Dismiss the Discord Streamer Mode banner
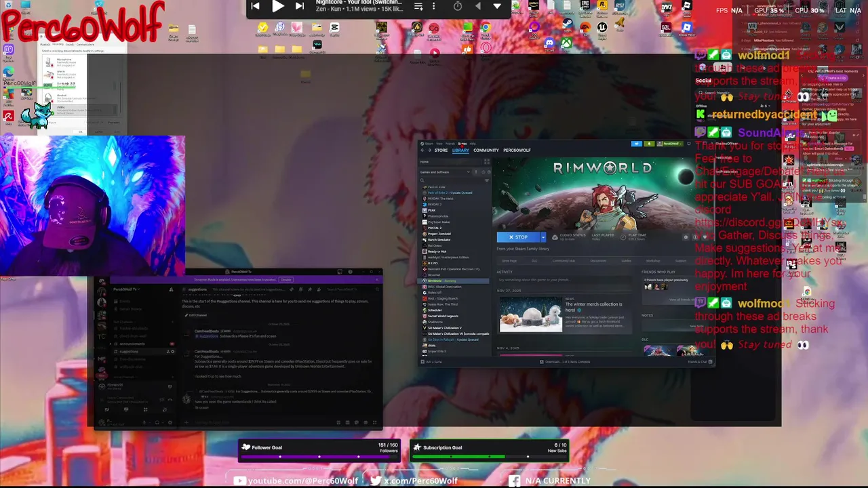The width and height of the screenshot is (868, 488). click(x=377, y=280)
